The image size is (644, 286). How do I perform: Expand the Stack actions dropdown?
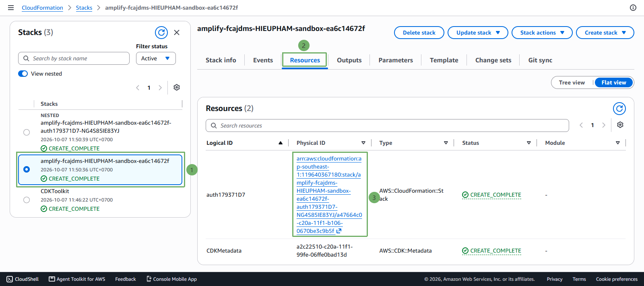tap(542, 33)
